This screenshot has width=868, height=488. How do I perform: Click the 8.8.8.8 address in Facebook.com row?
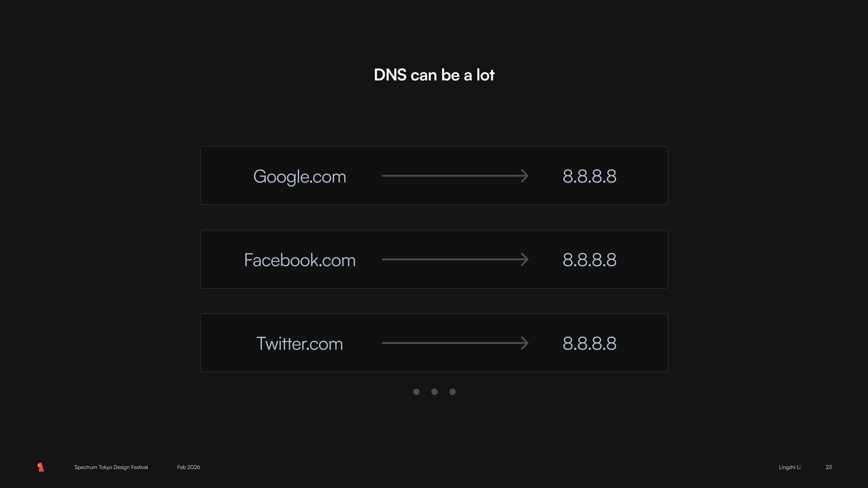click(x=589, y=260)
